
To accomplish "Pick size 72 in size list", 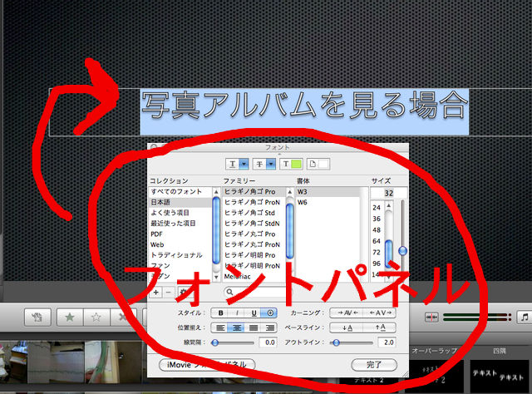I will tap(377, 252).
